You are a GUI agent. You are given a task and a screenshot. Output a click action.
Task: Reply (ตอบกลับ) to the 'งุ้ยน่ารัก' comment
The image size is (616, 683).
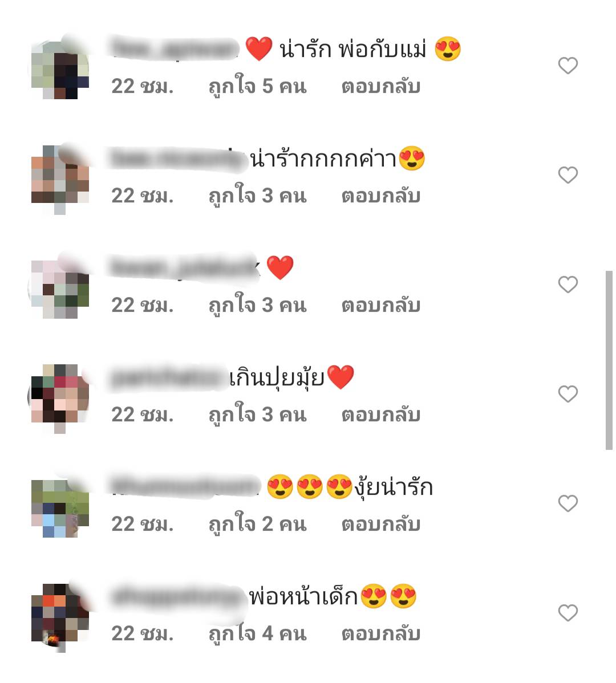[381, 524]
